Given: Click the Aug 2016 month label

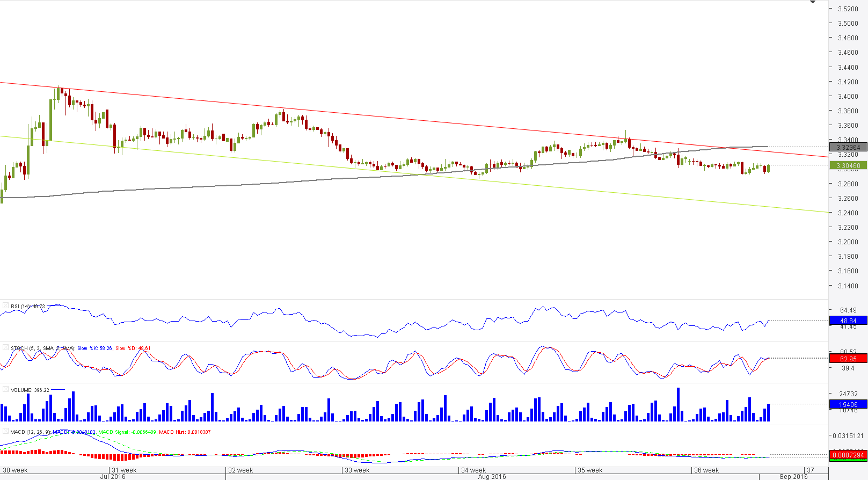Looking at the screenshot, I should [492, 477].
